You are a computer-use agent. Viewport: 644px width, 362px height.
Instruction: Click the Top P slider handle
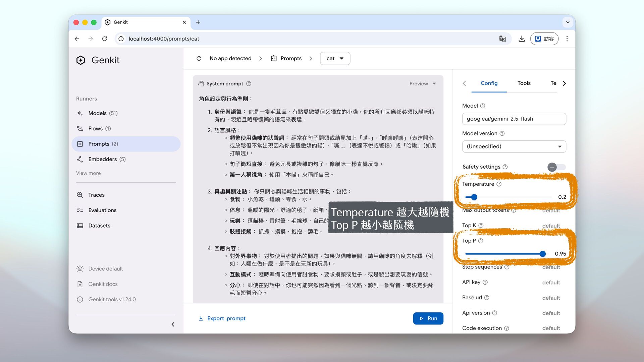[542, 254]
